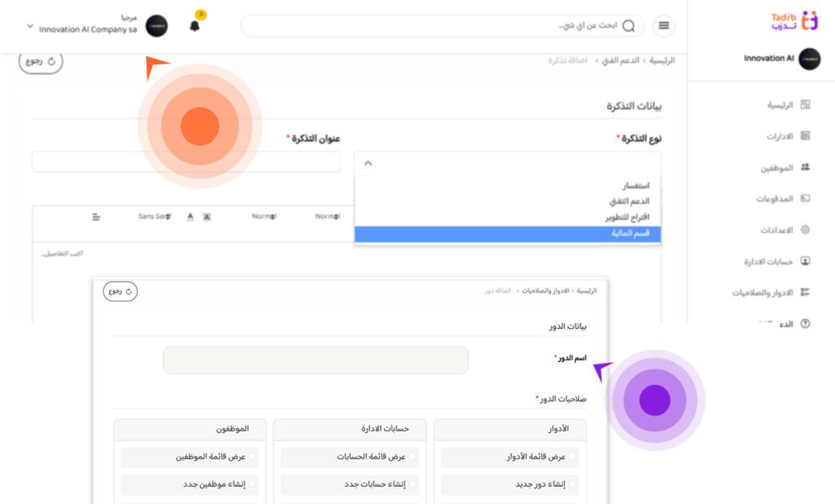
Task: Go to الدعم الفني in the breadcrumb
Action: 621,60
